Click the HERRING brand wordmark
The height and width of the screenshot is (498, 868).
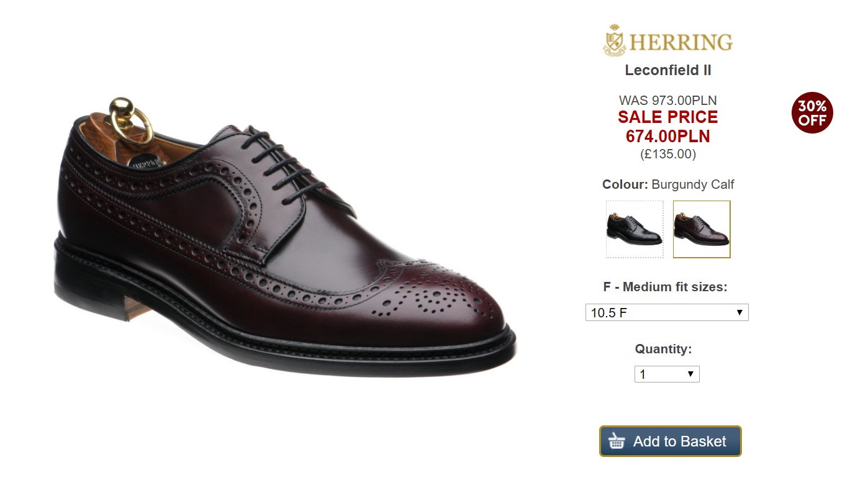pyautogui.click(x=681, y=42)
